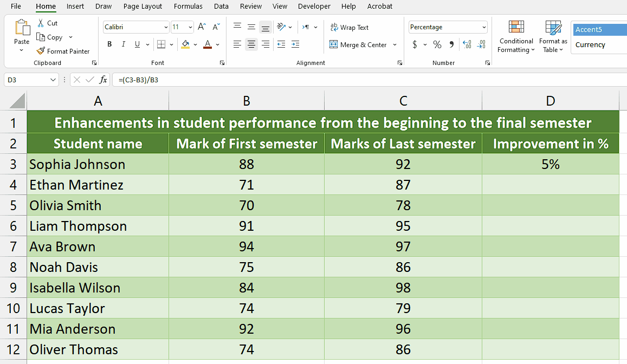The width and height of the screenshot is (627, 364).
Task: Decrease font size with the small A icon
Action: pos(216,27)
